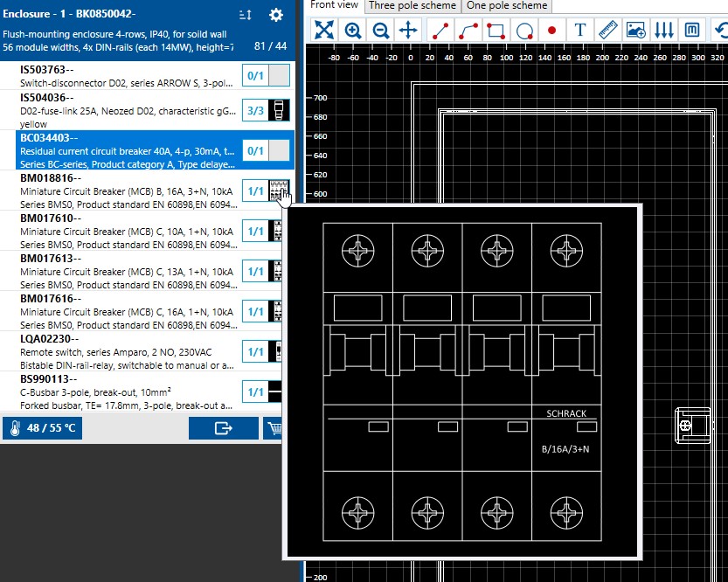The width and height of the screenshot is (728, 582).
Task: Pick the ruler measurement tool
Action: pos(608,30)
